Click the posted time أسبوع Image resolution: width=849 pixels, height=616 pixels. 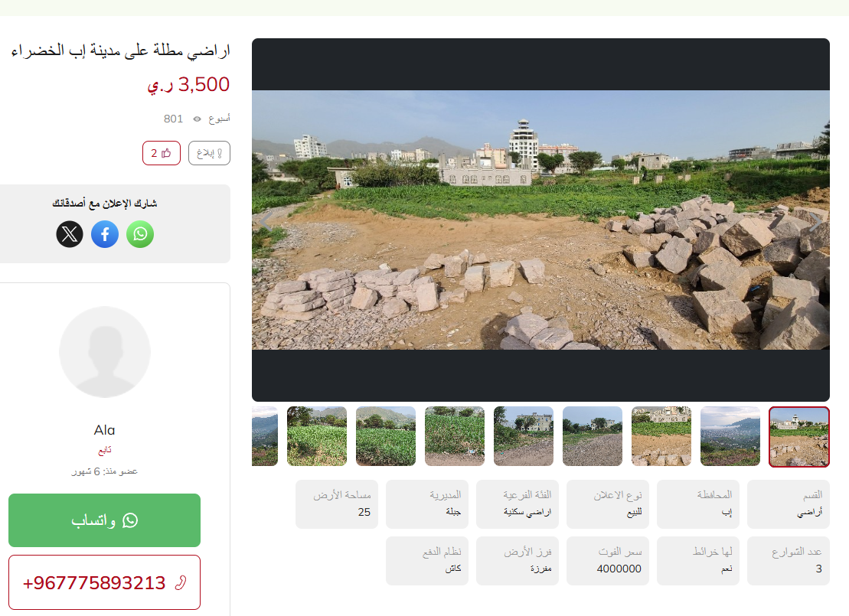click(x=219, y=119)
